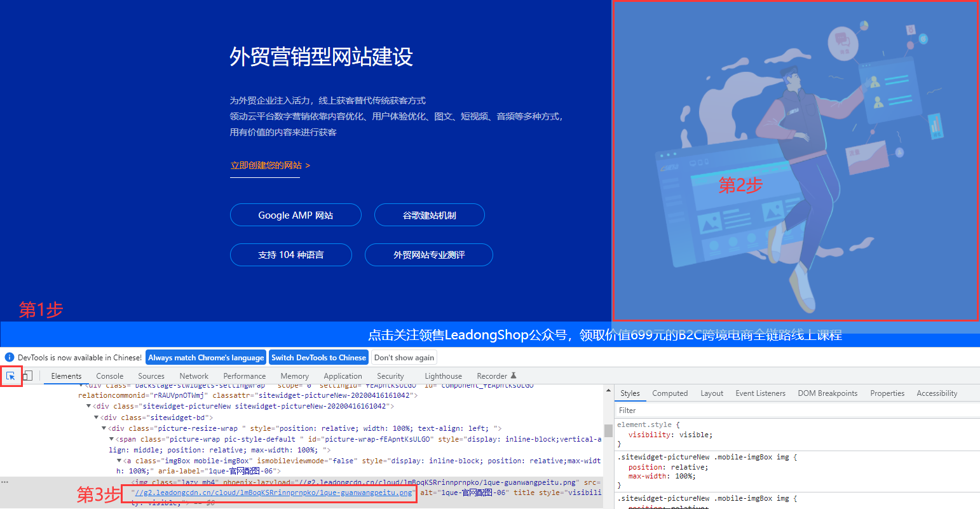Collapse the sitewidget-bd div node
980x509 pixels.
(97, 417)
